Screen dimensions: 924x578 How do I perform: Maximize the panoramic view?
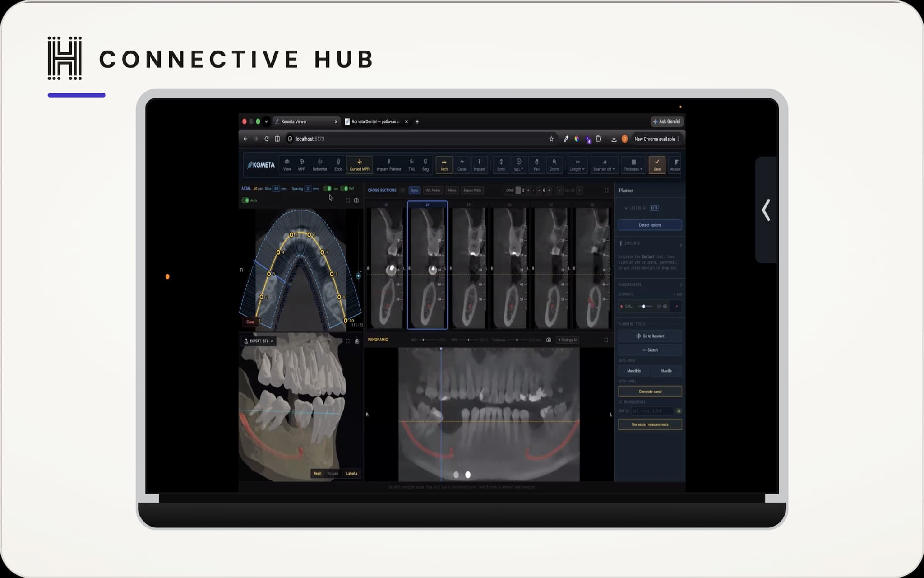[x=606, y=340]
